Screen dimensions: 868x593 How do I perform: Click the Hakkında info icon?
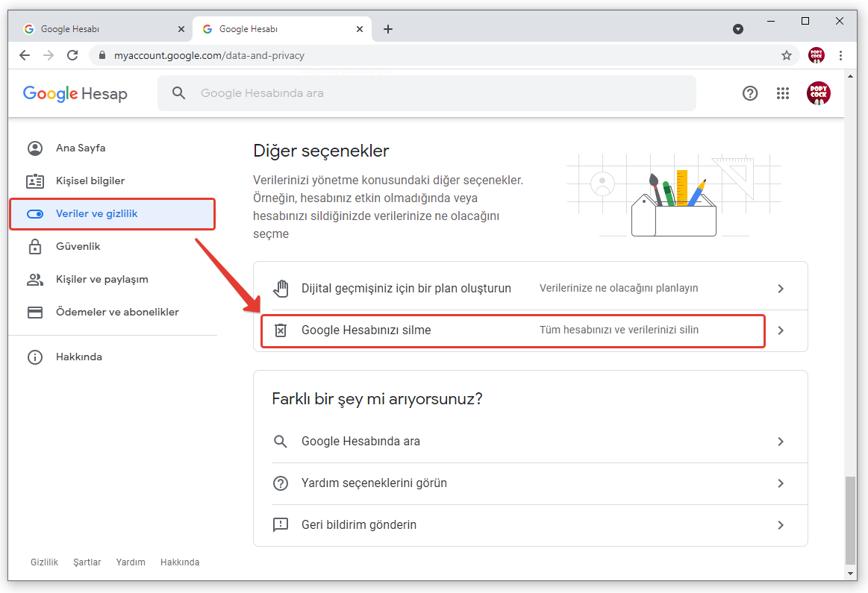pyautogui.click(x=35, y=357)
